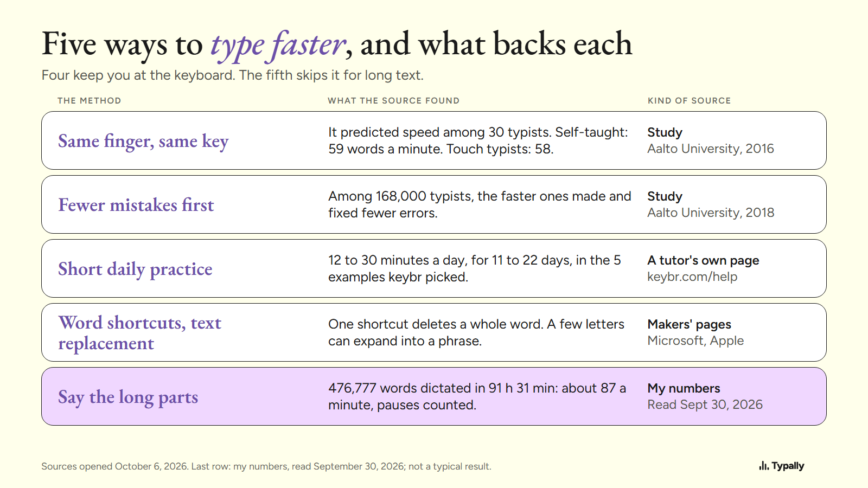Click the 'Sources opened October 6, 2026' footnote
This screenshot has width=868, height=488.
coord(266,466)
